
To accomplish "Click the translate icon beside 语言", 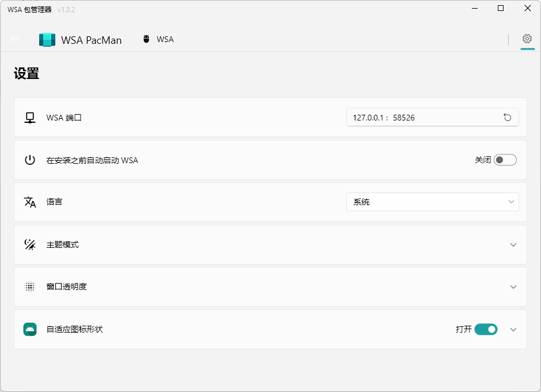I will (x=30, y=202).
